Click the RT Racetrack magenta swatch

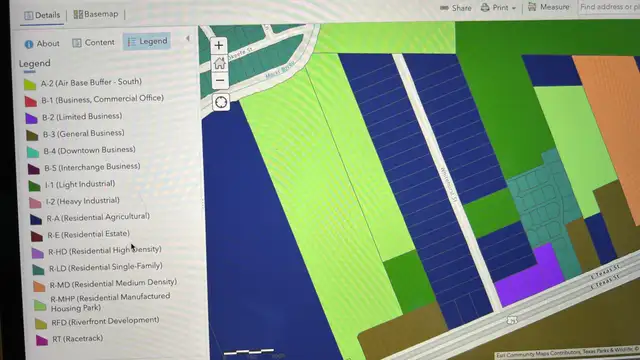click(42, 340)
